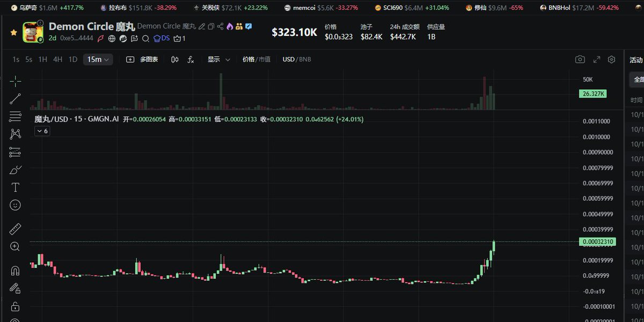Select the horizontal lines Fibonacci tool
The image size is (644, 322).
(x=15, y=116)
